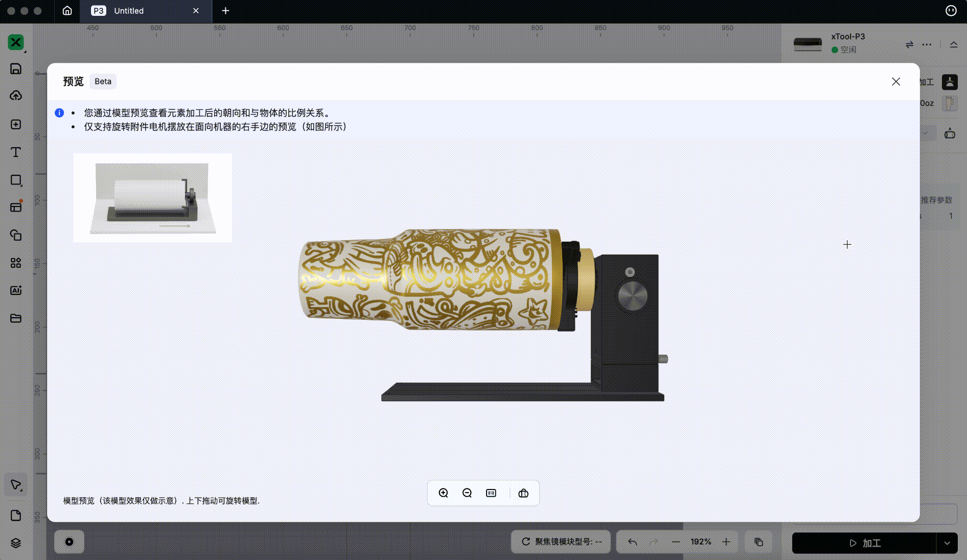Select the Text tool in left sidebar
Viewport: 967px width, 560px height.
coord(16,152)
